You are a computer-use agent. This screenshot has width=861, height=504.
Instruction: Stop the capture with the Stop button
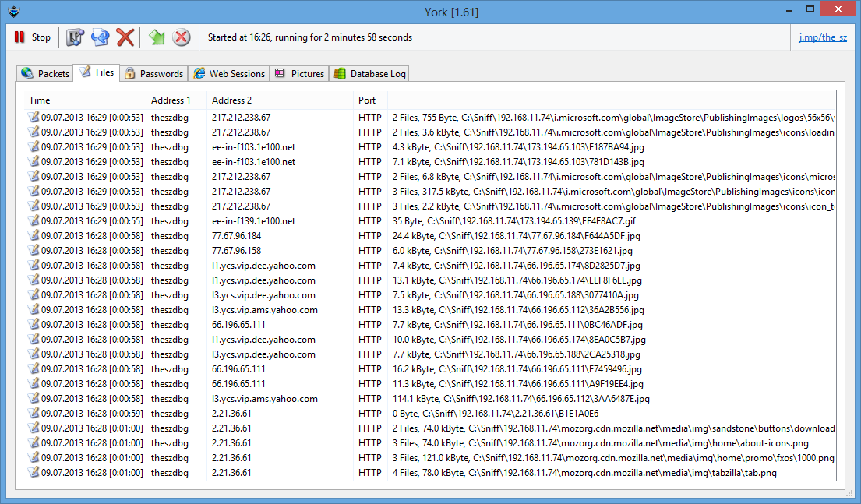tap(32, 37)
